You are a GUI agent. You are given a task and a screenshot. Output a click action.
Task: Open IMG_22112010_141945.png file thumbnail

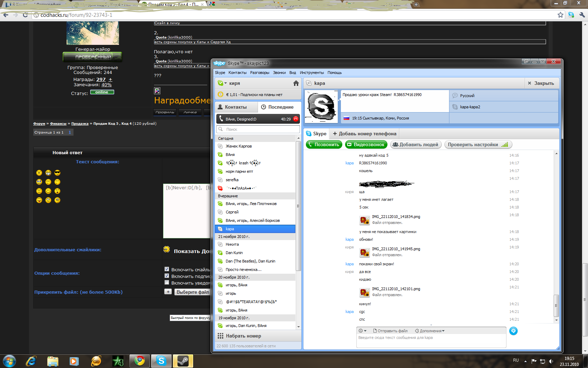tap(365, 252)
